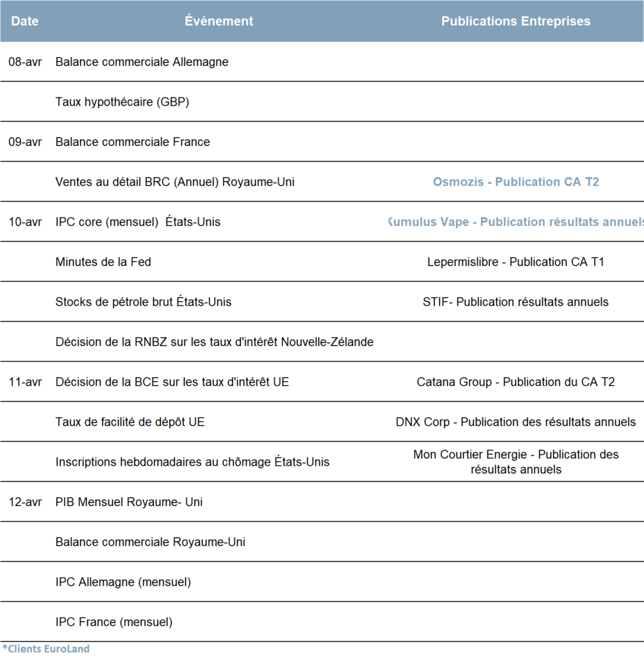Click the Événement column header
The height and width of the screenshot is (656, 644).
point(219,21)
